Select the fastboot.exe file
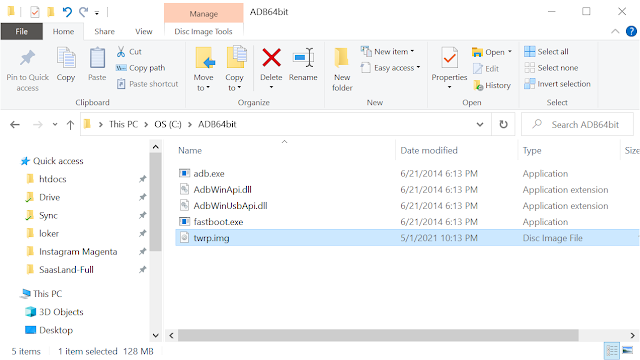The width and height of the screenshot is (640, 360). click(x=218, y=222)
